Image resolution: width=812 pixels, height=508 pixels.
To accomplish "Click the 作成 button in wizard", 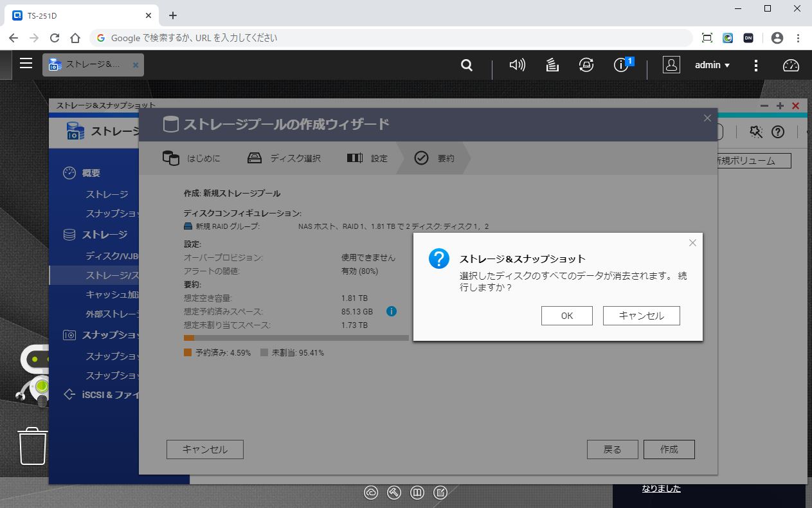I will [669, 449].
